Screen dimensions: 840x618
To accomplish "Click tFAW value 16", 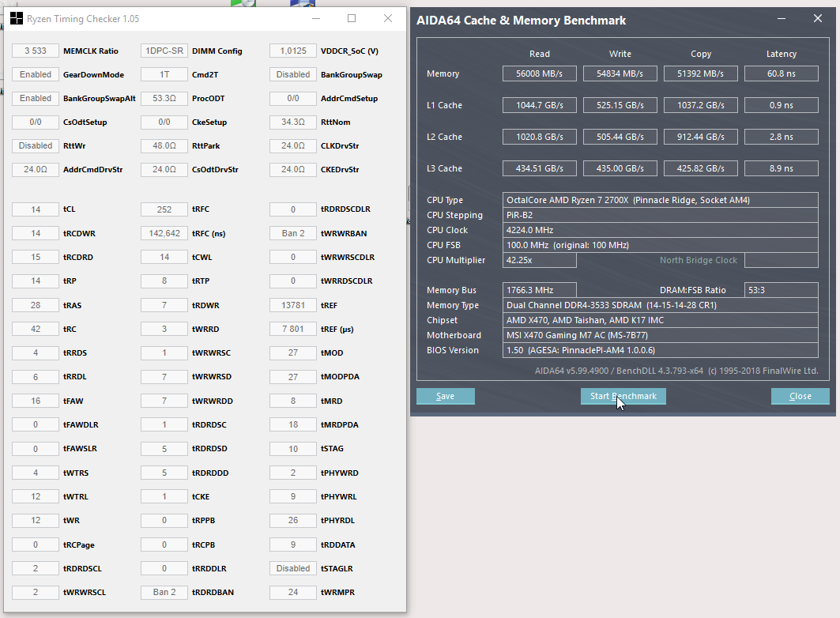I will tap(36, 401).
